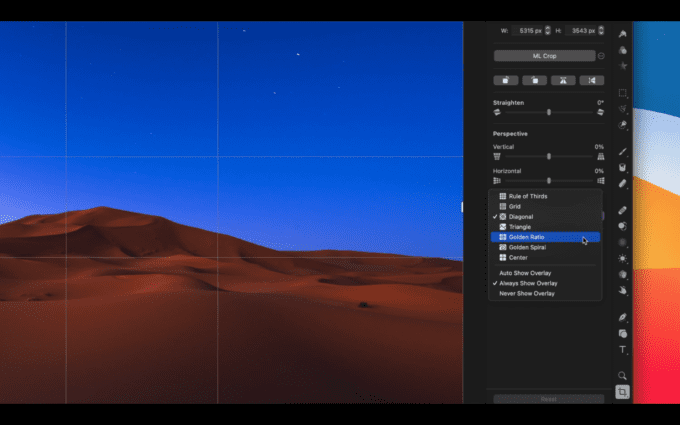Select the rectangular selection tool

point(622,93)
